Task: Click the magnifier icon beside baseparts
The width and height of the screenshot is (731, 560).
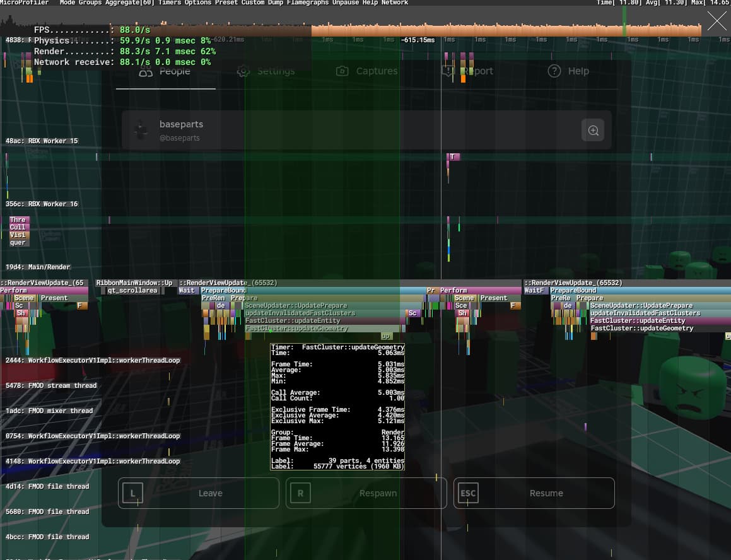Action: [593, 131]
